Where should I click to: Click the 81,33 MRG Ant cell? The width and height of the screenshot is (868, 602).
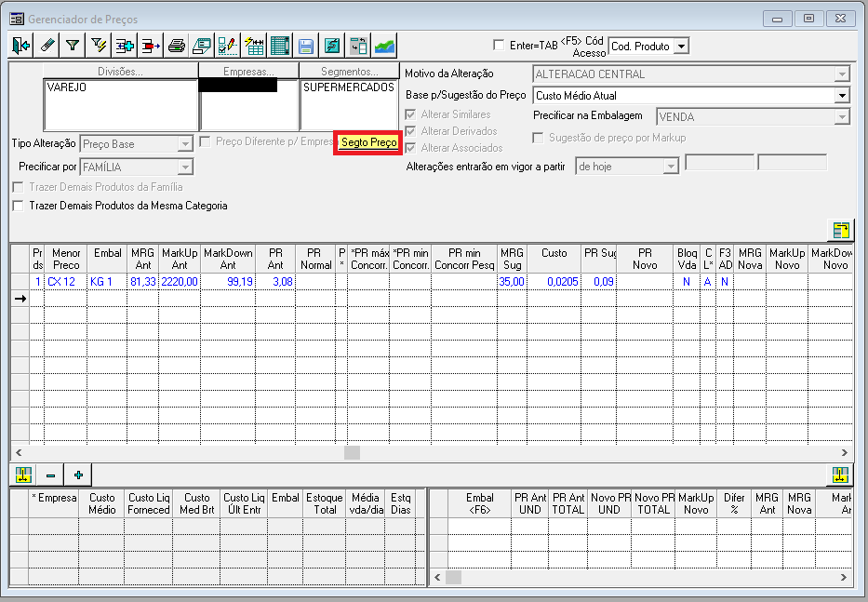click(x=143, y=281)
